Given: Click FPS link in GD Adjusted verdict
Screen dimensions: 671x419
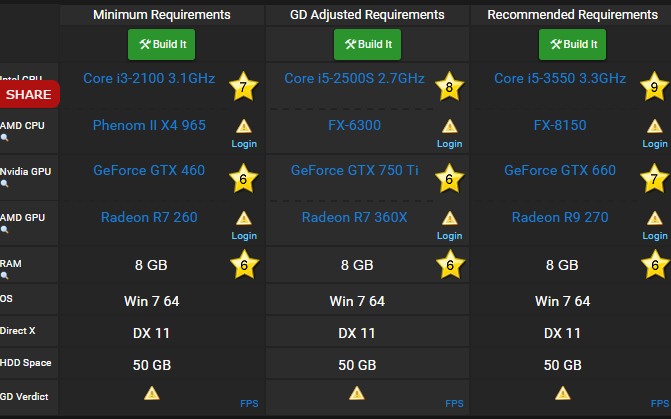Looking at the screenshot, I should coord(454,404).
